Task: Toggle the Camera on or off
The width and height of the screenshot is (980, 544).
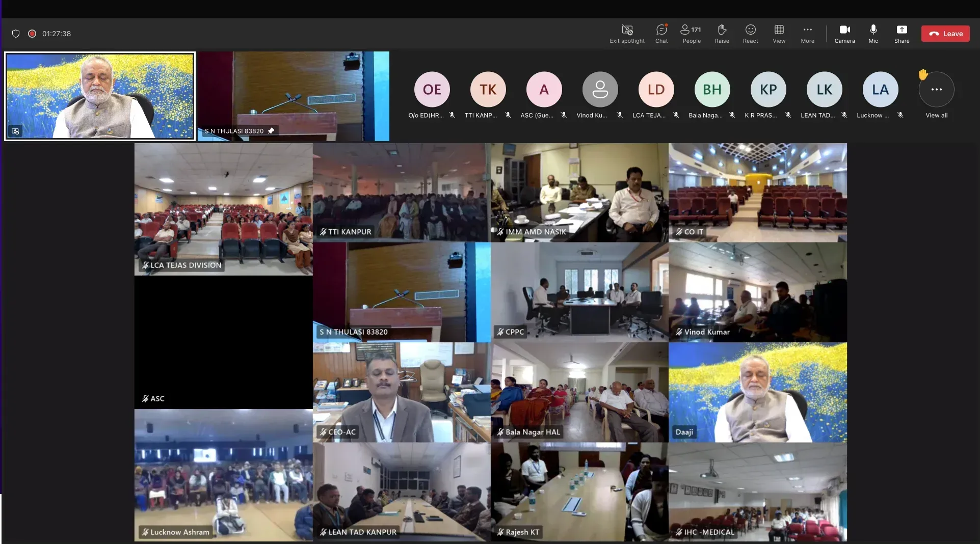Action: click(844, 34)
